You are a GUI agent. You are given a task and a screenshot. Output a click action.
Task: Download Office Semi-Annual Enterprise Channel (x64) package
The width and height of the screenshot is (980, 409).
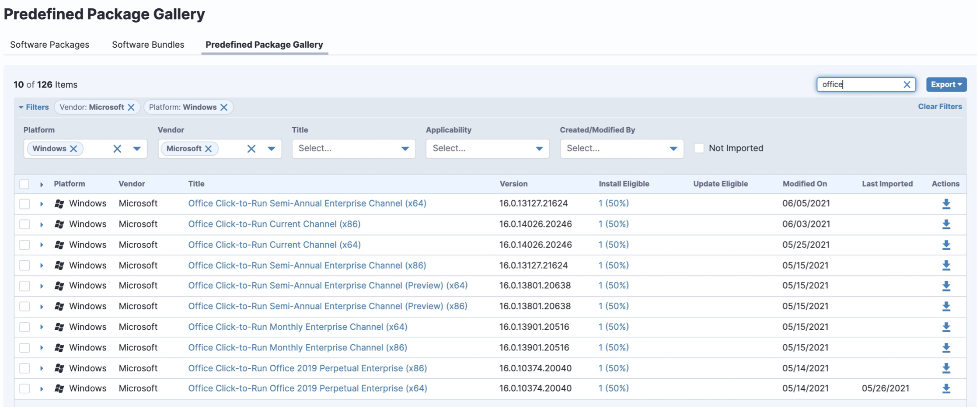click(946, 204)
